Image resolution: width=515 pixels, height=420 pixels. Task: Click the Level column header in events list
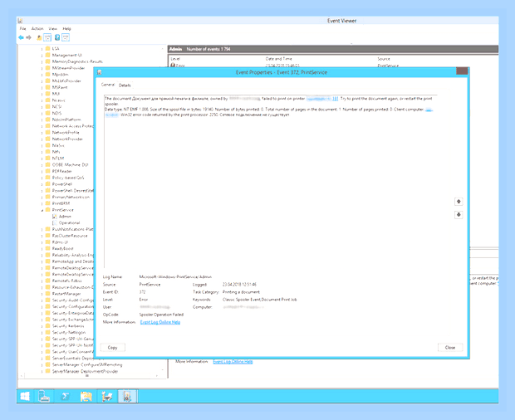[175, 59]
